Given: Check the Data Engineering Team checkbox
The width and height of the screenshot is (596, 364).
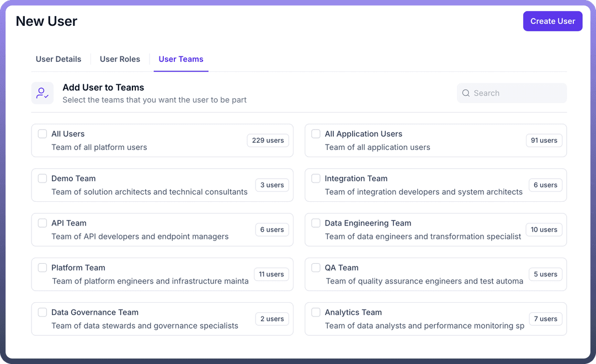Looking at the screenshot, I should tap(316, 223).
